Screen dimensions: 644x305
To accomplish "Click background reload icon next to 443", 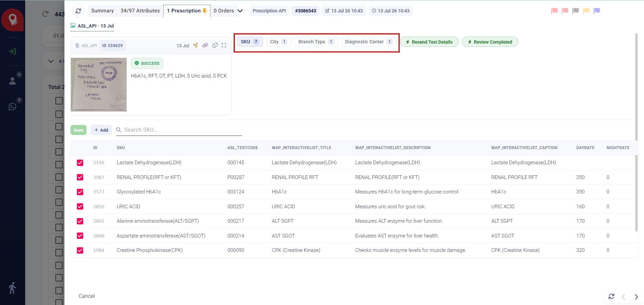I will pos(45,14).
